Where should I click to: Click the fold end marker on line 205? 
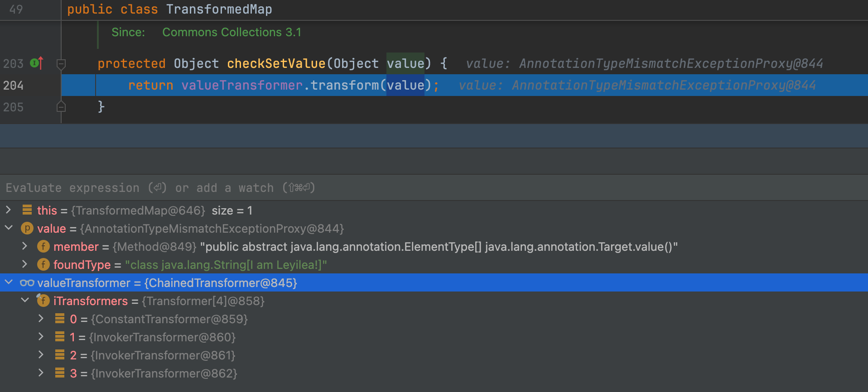coord(61,107)
